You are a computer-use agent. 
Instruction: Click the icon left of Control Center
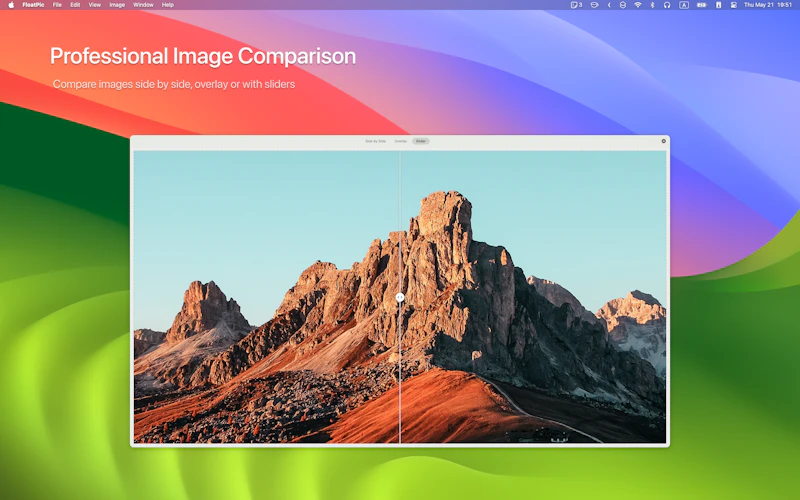[x=718, y=5]
